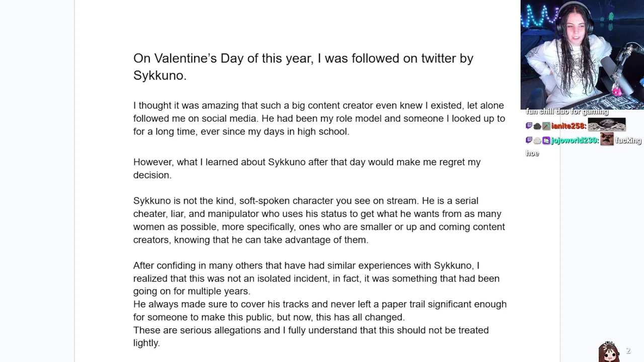Image resolution: width=644 pixels, height=362 pixels.
Task: Click the paragraph starting "After confiding in many others"
Action: click(316, 278)
